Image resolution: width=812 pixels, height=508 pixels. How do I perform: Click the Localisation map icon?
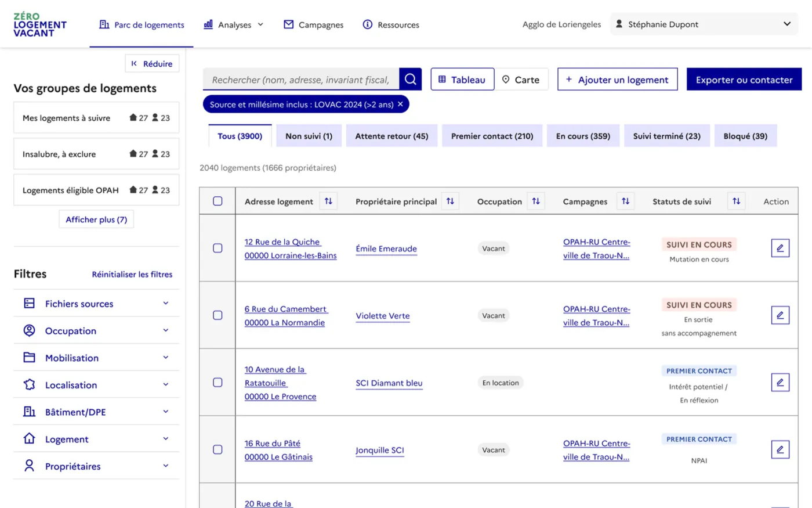pyautogui.click(x=29, y=384)
